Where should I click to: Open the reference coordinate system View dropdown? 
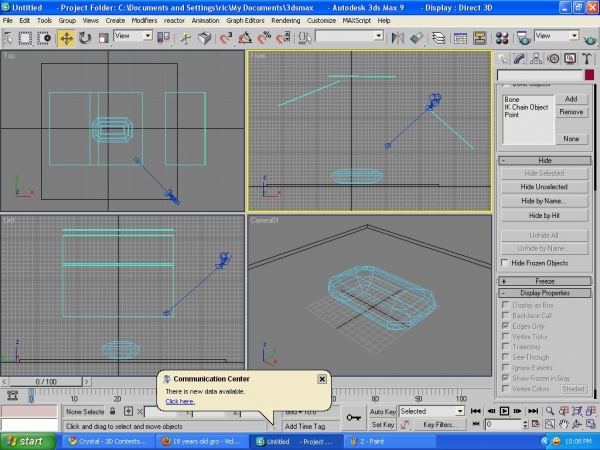coord(133,36)
